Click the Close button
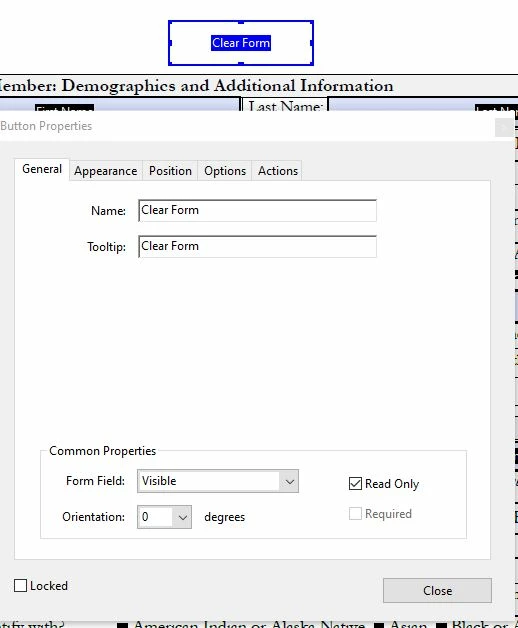The width and height of the screenshot is (518, 628). (x=437, y=590)
